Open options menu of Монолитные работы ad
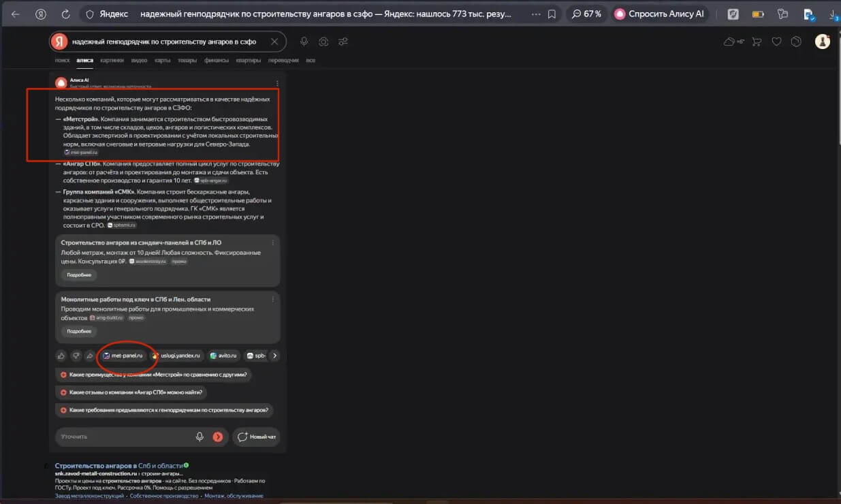Viewport: 841px width, 504px height. [x=273, y=299]
